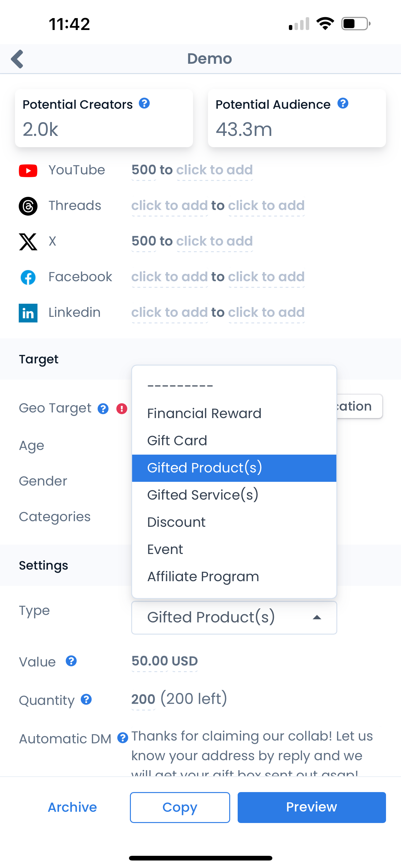Image resolution: width=401 pixels, height=868 pixels.
Task: Collapse the Type dropdown showing Gifted Product(s)
Action: point(234,617)
